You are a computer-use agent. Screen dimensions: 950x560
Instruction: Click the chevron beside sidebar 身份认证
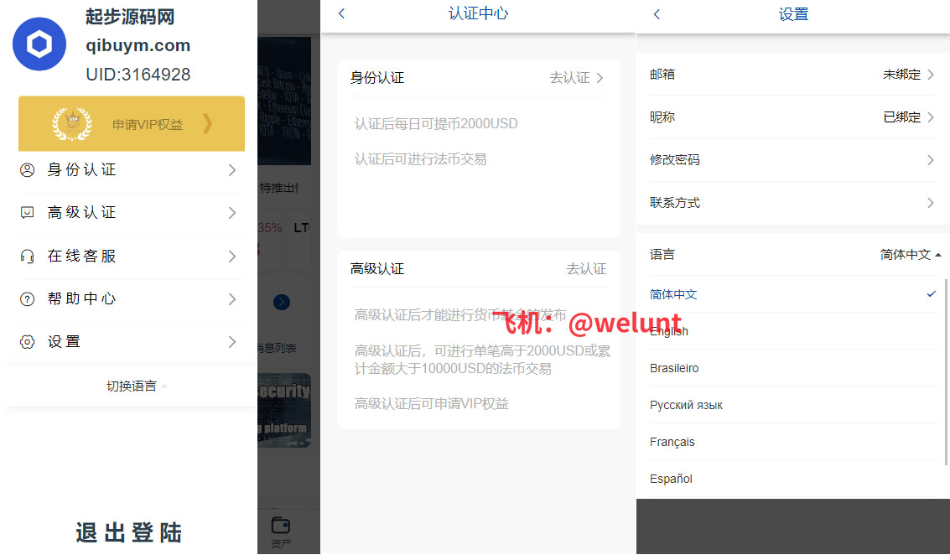point(232,170)
